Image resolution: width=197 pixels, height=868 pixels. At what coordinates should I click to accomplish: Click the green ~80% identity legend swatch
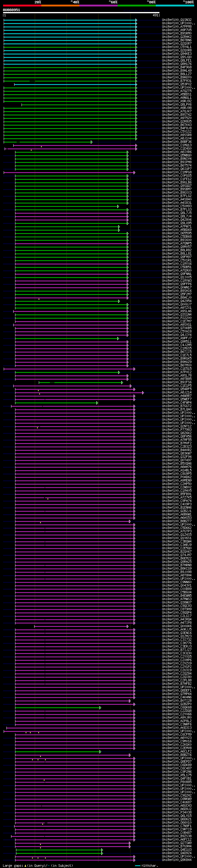click(137, 6)
